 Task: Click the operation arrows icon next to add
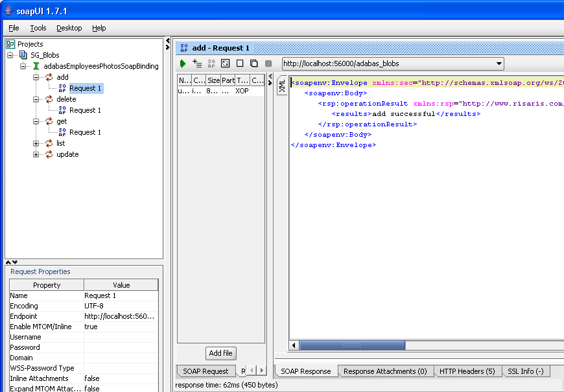coord(49,77)
